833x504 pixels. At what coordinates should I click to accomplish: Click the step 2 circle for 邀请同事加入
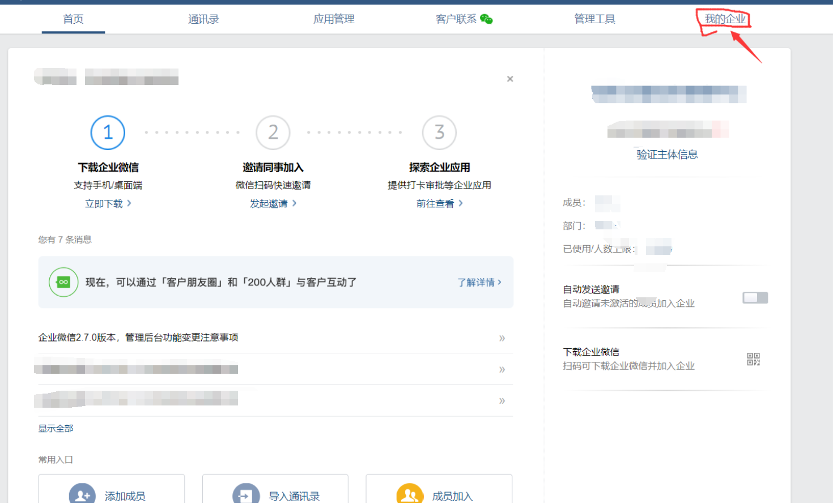coord(273,133)
